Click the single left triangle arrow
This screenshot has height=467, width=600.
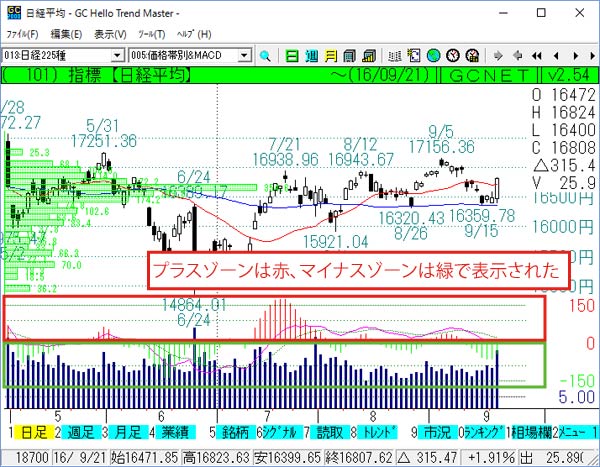[x=556, y=56]
